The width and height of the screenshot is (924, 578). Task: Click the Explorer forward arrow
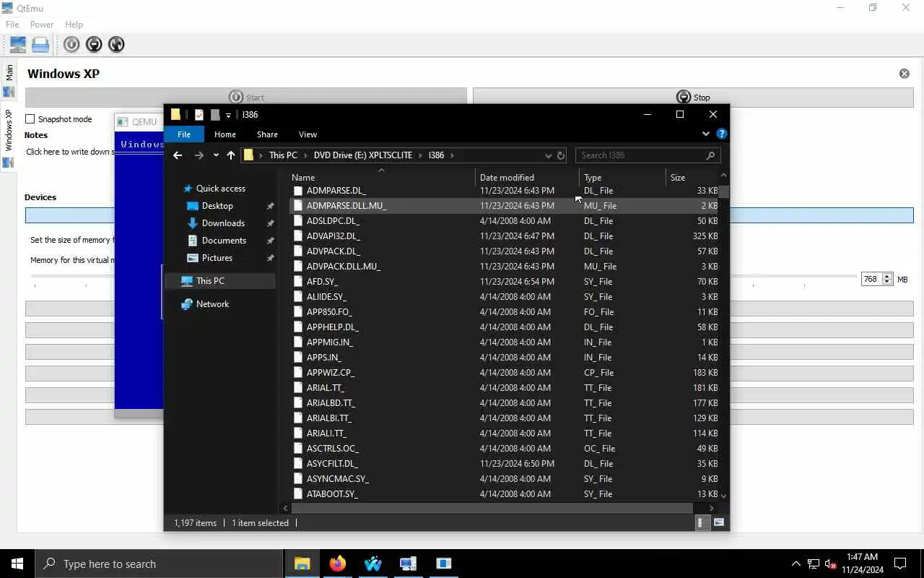click(199, 155)
